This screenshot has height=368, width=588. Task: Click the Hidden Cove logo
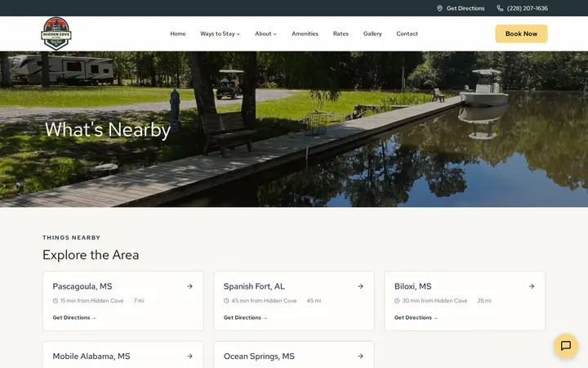coord(56,34)
